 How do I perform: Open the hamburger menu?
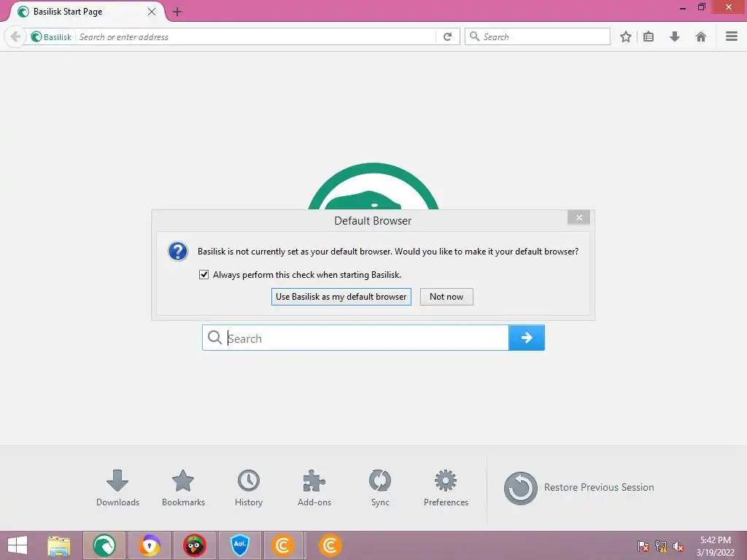(732, 36)
